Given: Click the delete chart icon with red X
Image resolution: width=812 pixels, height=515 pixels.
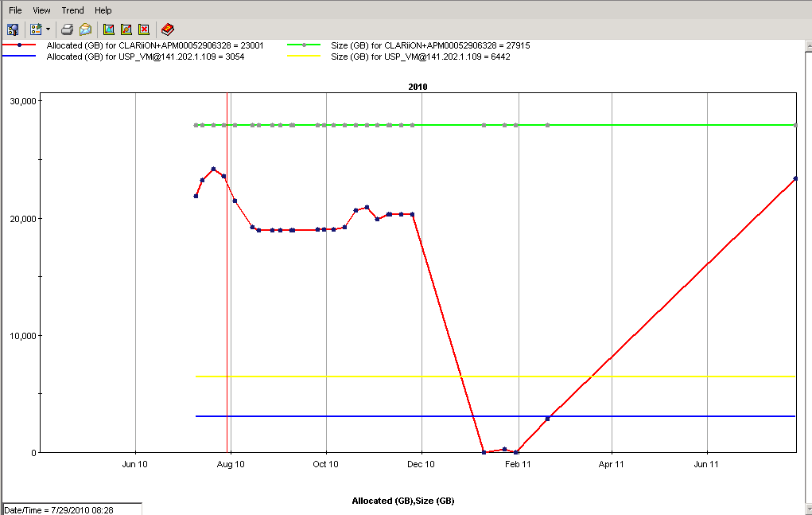Looking at the screenshot, I should (146, 28).
